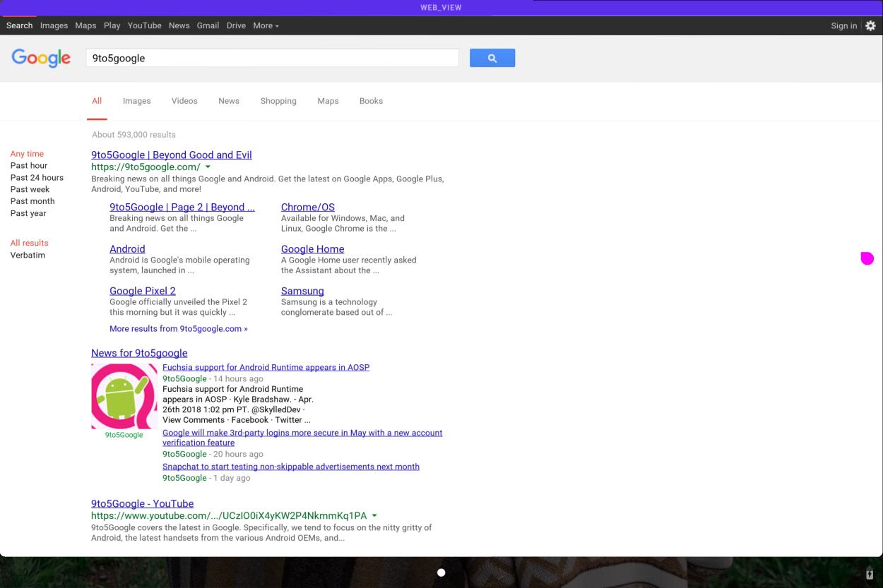This screenshot has height=588, width=883.
Task: Open dropdown arrow beside YouTube result URL
Action: pos(374,516)
